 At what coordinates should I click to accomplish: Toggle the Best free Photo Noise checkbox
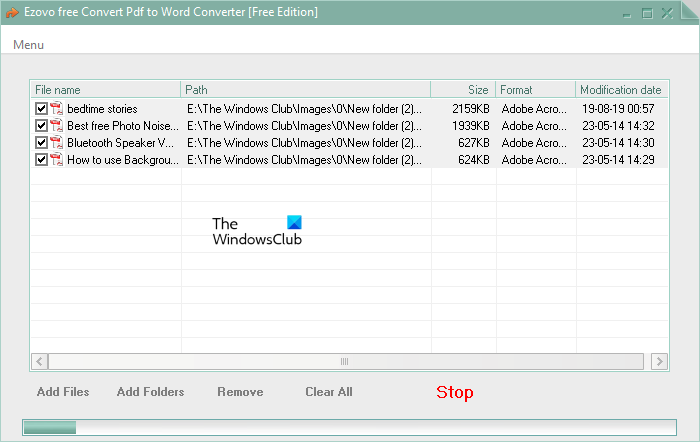(42, 125)
